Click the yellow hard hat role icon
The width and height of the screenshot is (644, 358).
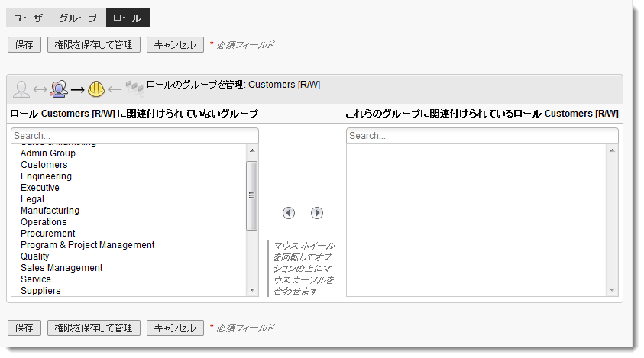tap(96, 89)
